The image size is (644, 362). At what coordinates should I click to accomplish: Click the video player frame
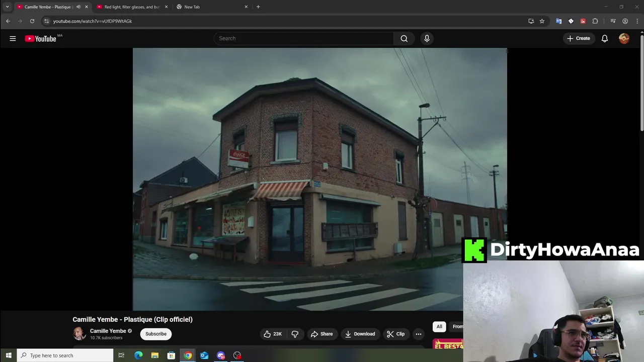click(x=320, y=179)
